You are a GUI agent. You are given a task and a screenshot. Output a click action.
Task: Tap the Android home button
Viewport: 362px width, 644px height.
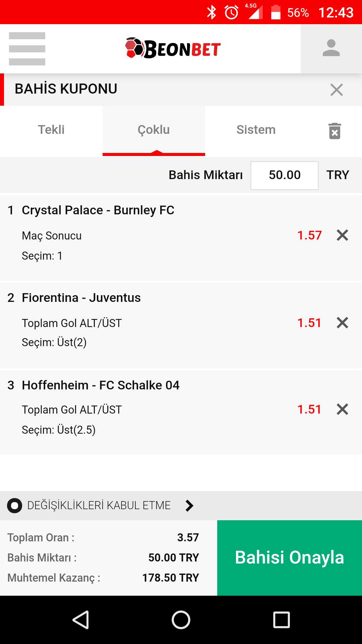point(181,620)
